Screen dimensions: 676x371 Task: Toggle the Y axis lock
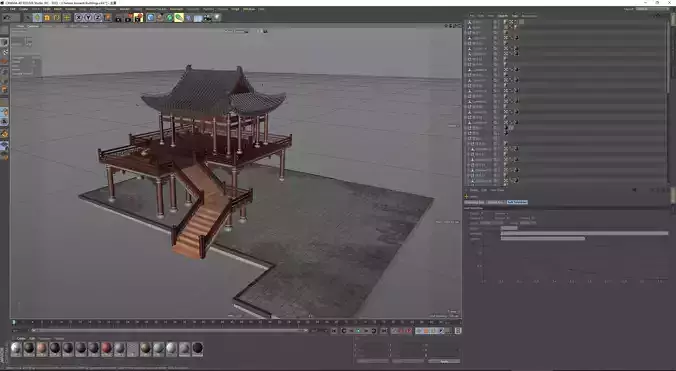point(88,18)
